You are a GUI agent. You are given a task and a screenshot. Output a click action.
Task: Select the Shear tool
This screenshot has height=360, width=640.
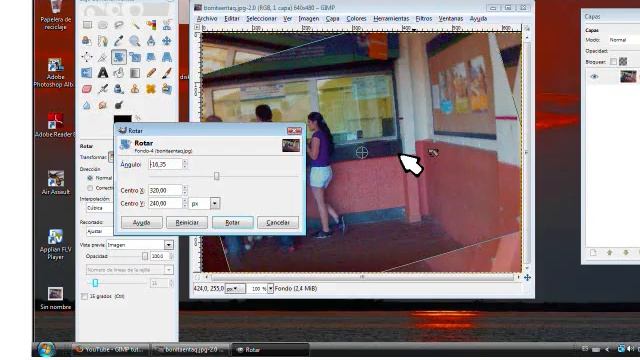tap(151, 57)
